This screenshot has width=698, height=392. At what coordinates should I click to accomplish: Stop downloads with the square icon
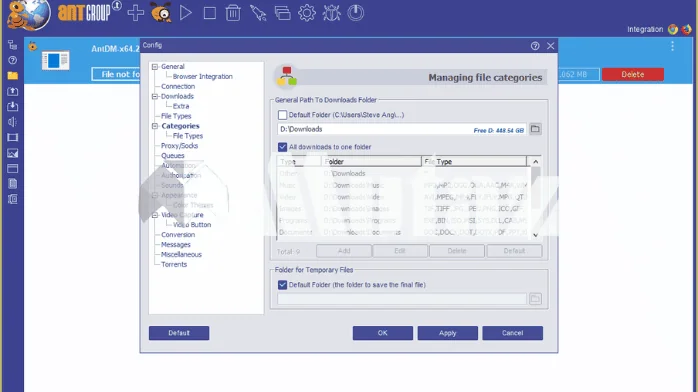pyautogui.click(x=210, y=13)
